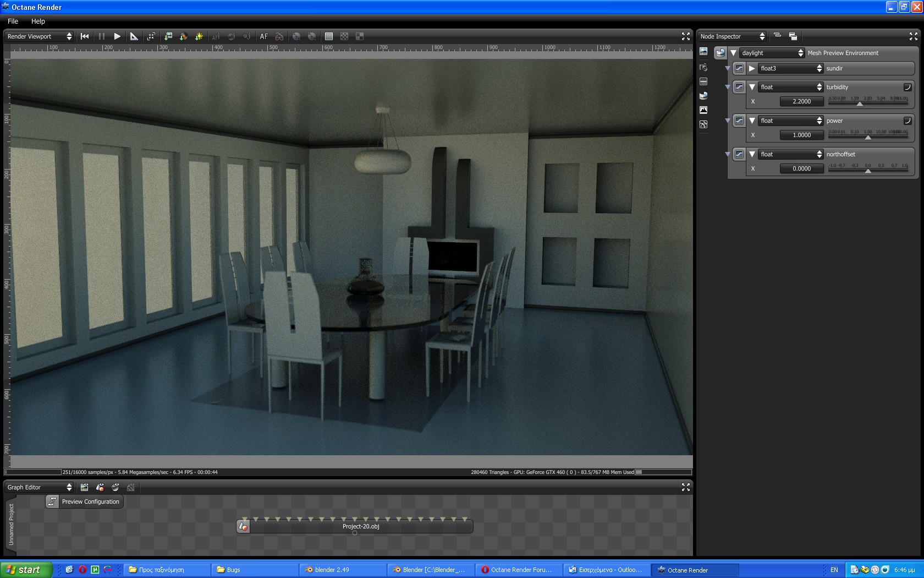The height and width of the screenshot is (578, 924).
Task: Maximize the Render Viewport panel
Action: point(686,36)
